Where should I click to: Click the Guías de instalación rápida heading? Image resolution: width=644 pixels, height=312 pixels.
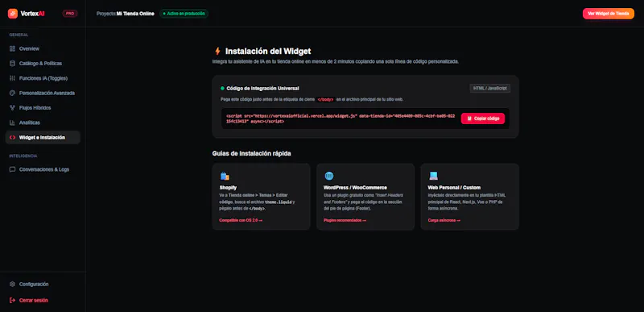pos(252,153)
